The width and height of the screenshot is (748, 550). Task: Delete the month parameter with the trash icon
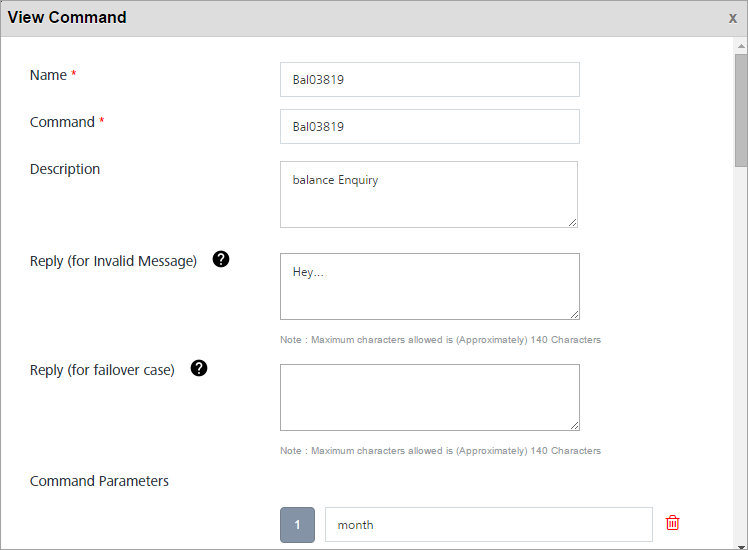point(673,523)
